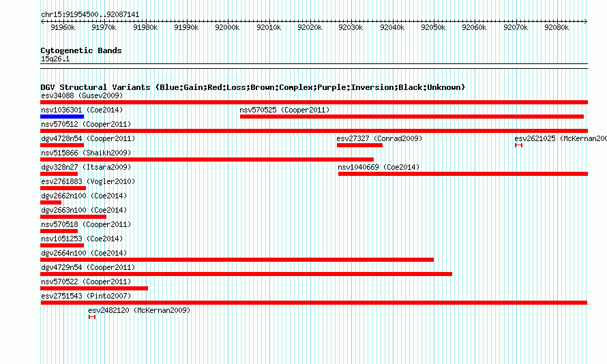Click the chr15:91954500..92087141 region label

90,15
